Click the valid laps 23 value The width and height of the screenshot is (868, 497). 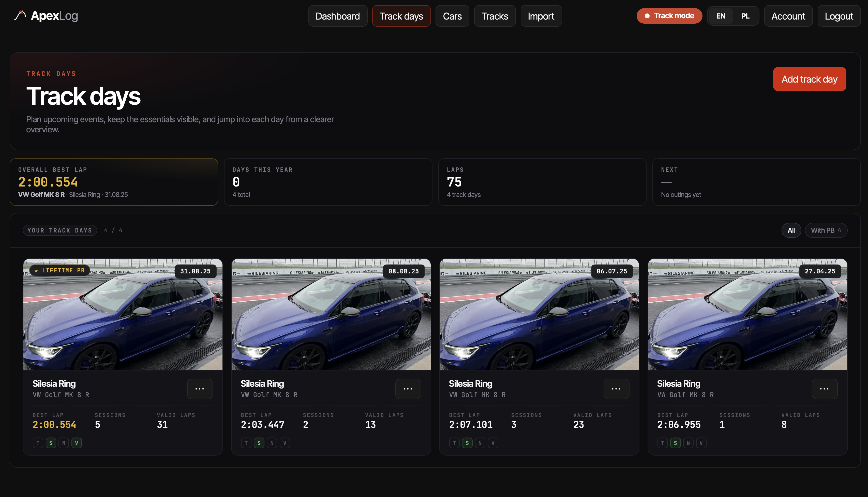coord(579,425)
